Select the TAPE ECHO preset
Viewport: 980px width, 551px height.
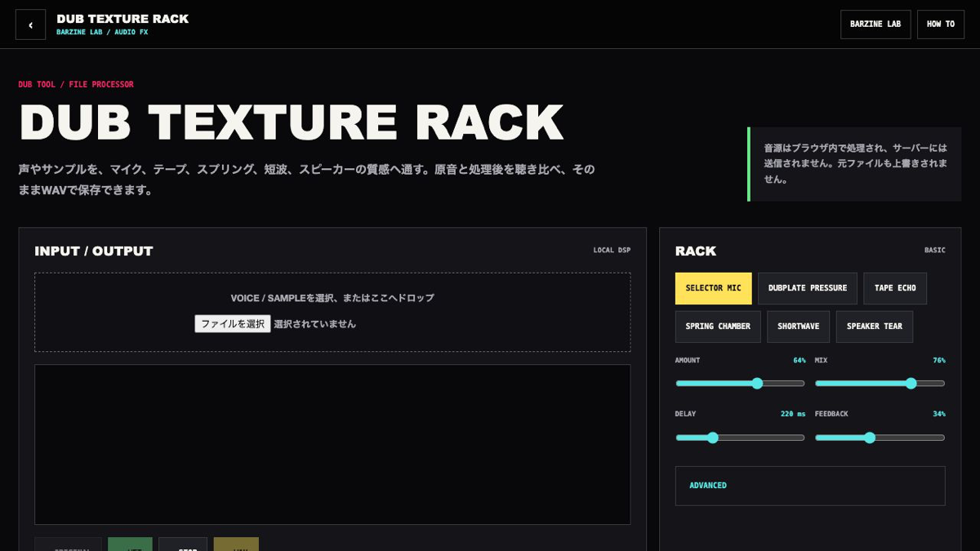click(895, 288)
